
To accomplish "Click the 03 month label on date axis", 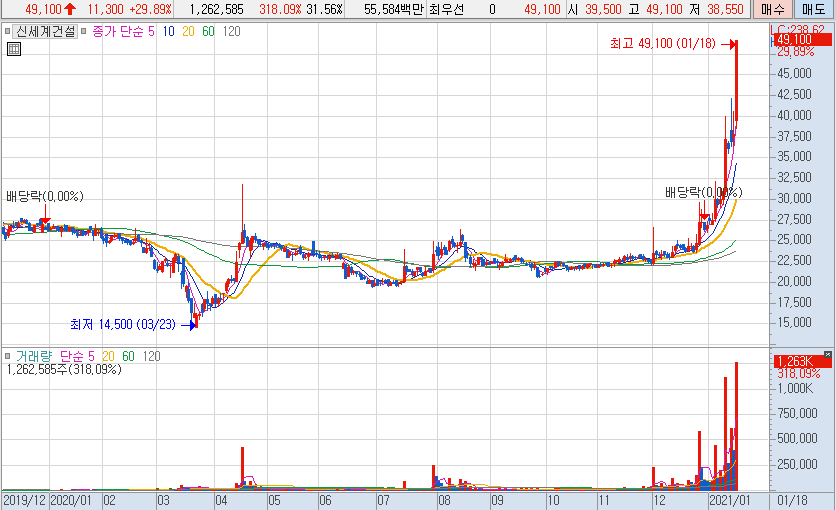I will [163, 501].
